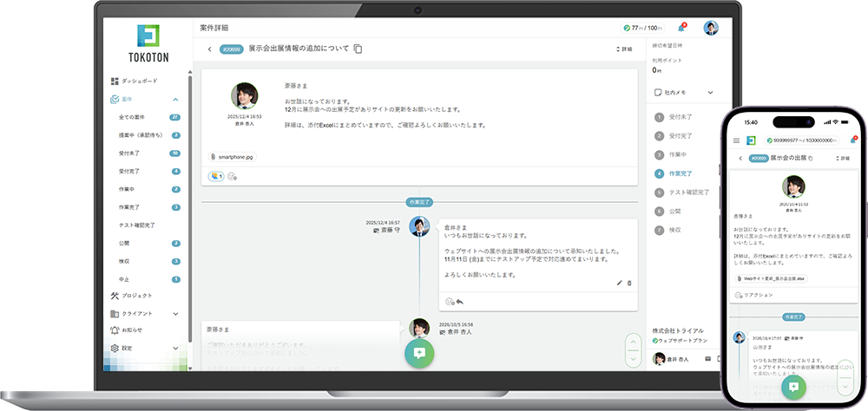The height and width of the screenshot is (411, 868).
Task: Open the user avatar menu
Action: point(711,28)
